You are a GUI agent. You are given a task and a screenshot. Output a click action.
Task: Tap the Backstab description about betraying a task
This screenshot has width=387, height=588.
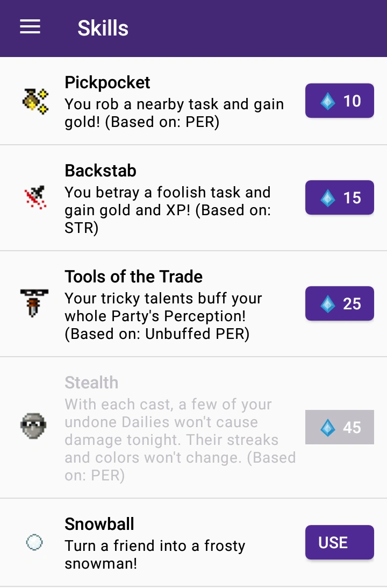tap(168, 210)
